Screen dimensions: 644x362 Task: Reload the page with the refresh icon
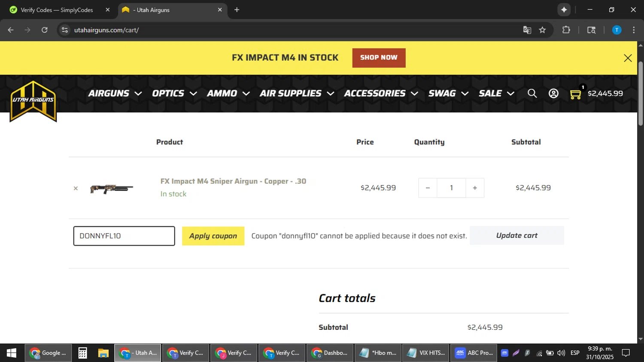(45, 30)
